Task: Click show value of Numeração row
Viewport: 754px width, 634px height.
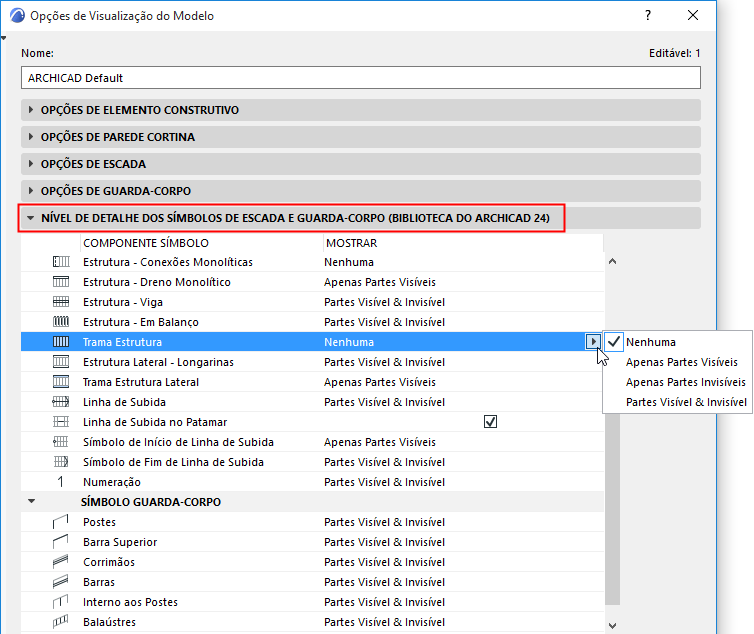Action: click(x=384, y=482)
